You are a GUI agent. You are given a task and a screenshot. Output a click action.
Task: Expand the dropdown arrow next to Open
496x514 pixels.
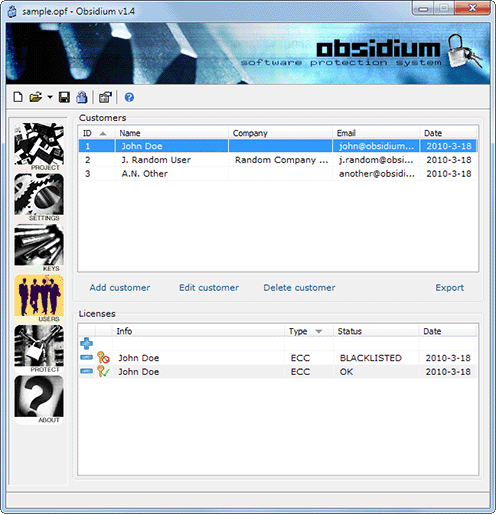click(x=50, y=97)
